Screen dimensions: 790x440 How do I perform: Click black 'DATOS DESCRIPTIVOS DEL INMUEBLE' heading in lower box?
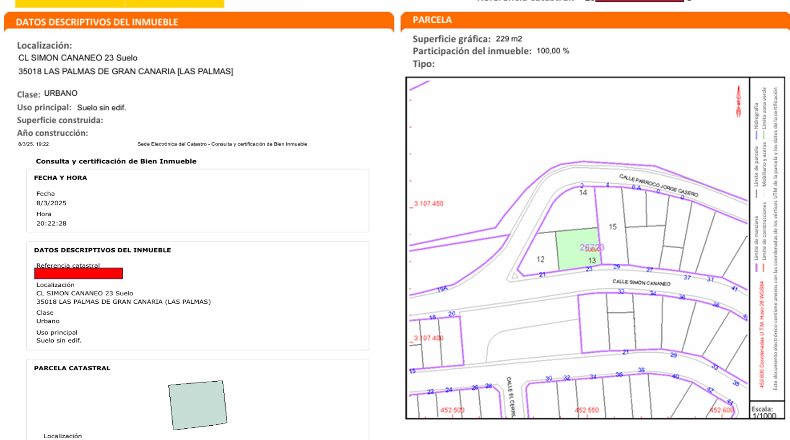point(103,250)
